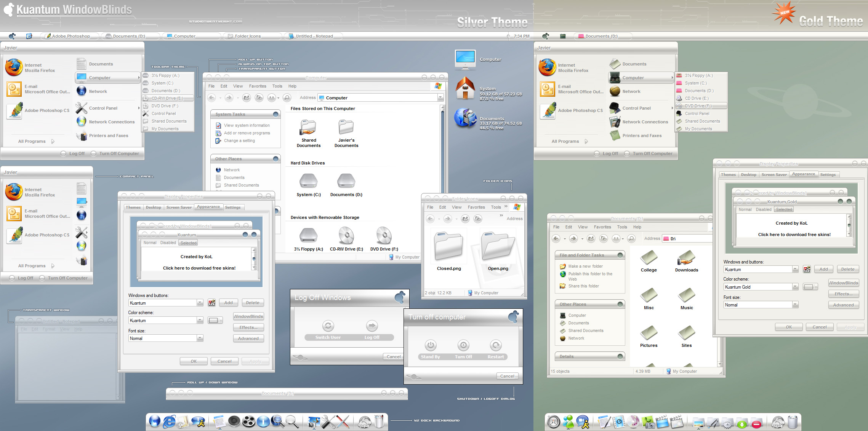Open DVD Drive (F:) in Computer window
868x431 pixels.
click(x=384, y=239)
